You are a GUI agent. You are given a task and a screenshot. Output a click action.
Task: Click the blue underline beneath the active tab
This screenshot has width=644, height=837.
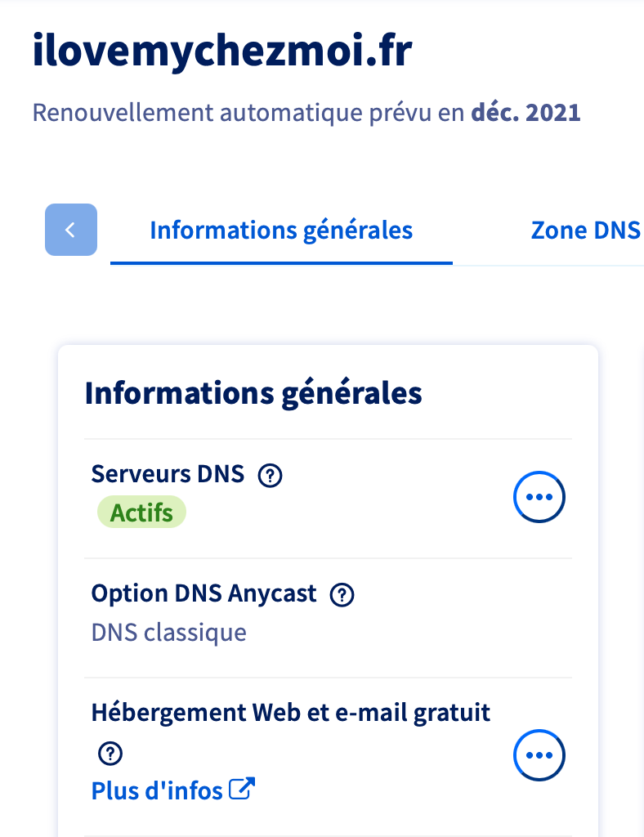coord(281,263)
